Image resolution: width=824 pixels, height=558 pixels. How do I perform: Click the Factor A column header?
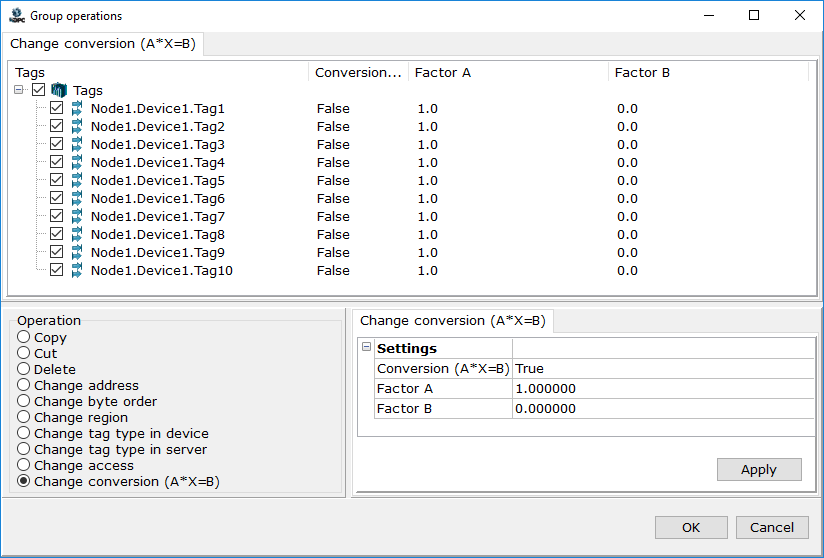pos(509,73)
